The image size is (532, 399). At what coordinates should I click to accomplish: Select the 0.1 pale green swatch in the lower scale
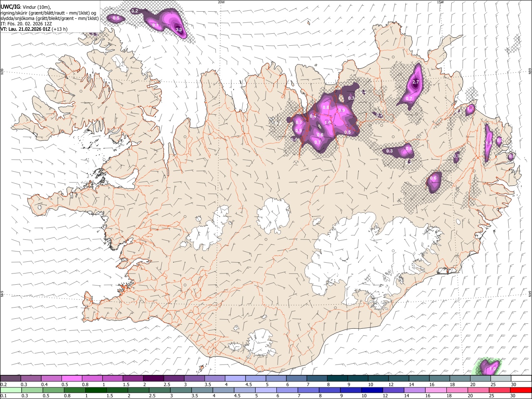[x=10, y=390]
